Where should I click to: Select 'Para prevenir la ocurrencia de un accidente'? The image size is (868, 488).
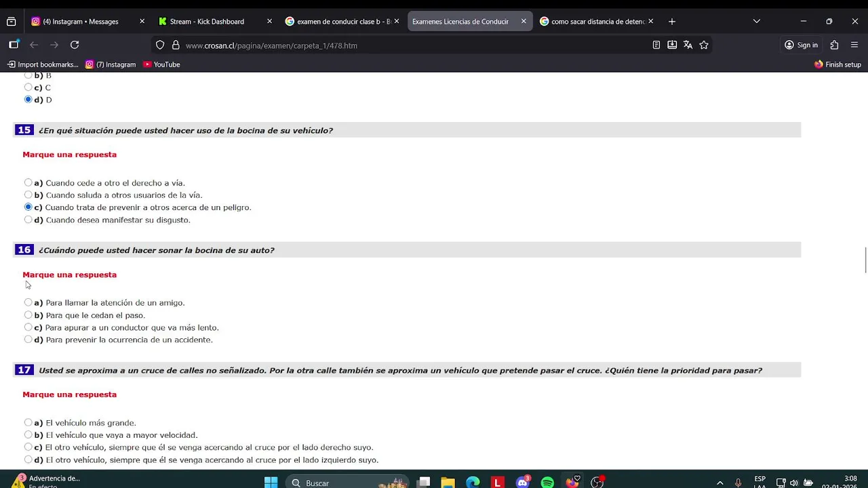(x=28, y=340)
